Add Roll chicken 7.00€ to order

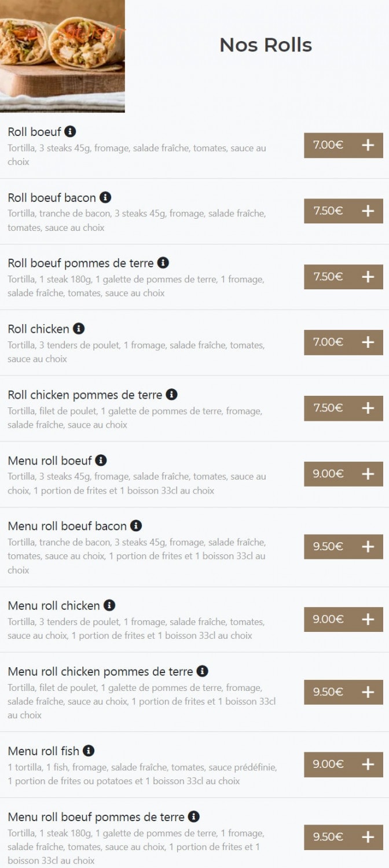344,343
